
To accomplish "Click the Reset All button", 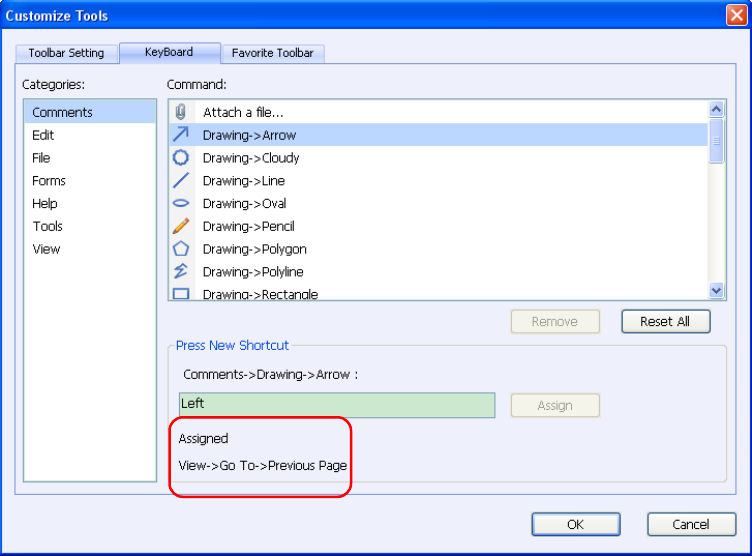I will (665, 321).
